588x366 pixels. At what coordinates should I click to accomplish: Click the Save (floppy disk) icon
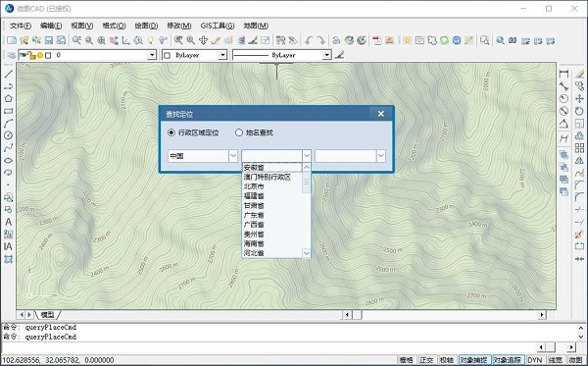coord(49,40)
